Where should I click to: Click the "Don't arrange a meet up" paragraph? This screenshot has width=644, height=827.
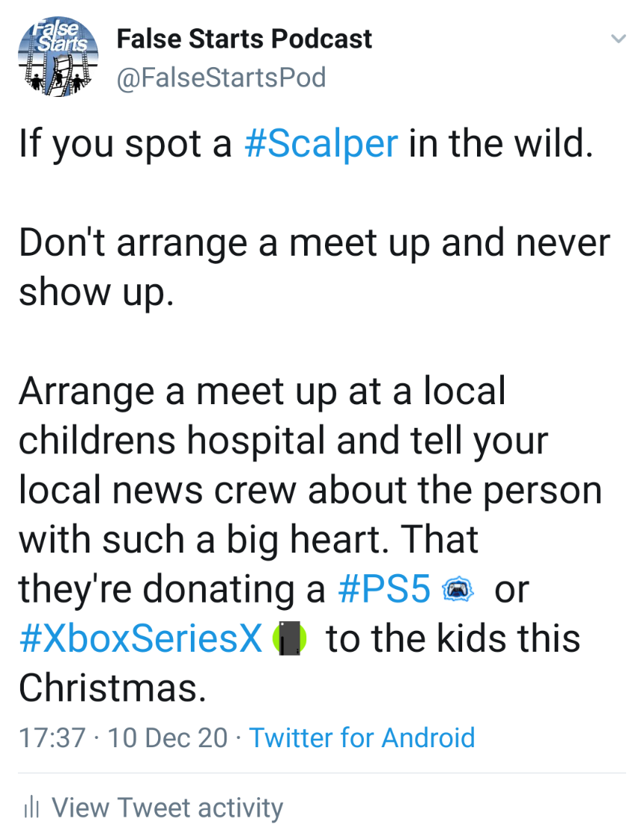[313, 244]
